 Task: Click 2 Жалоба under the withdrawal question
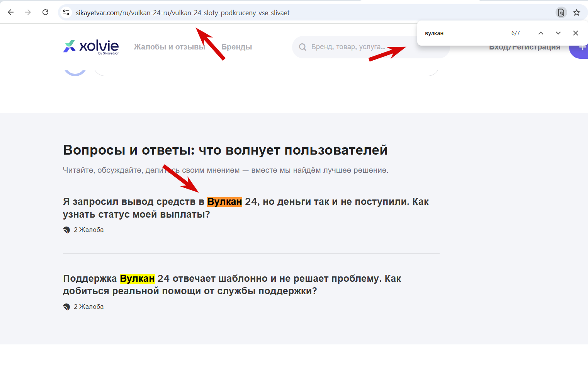(x=88, y=230)
